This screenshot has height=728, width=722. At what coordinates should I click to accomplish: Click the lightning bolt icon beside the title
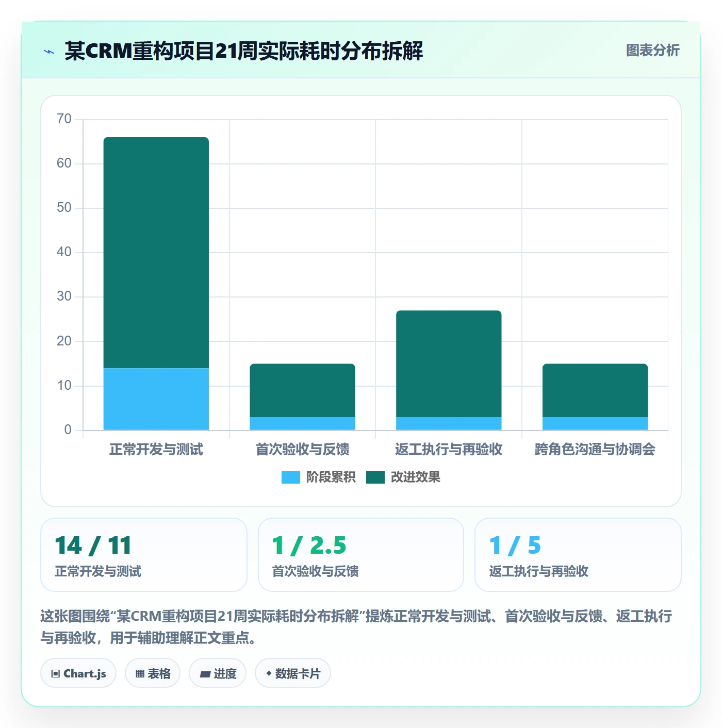point(49,52)
